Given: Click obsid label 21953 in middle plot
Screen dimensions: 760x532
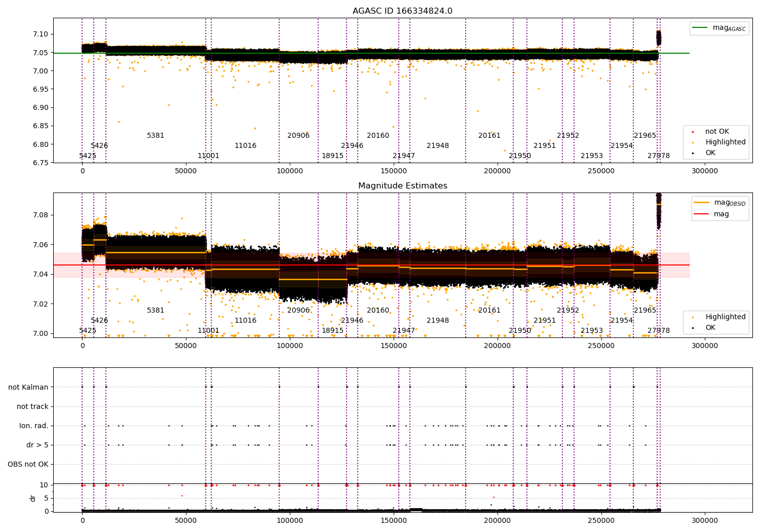Looking at the screenshot, I should [592, 331].
